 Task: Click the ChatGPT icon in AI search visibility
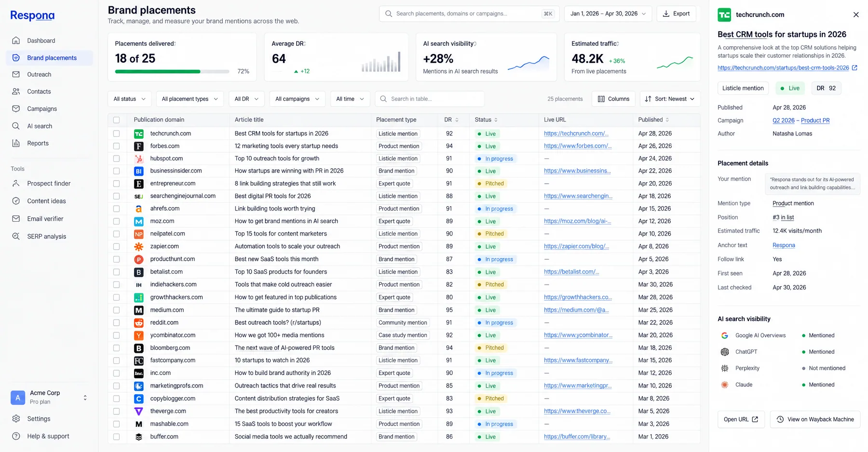tap(724, 352)
